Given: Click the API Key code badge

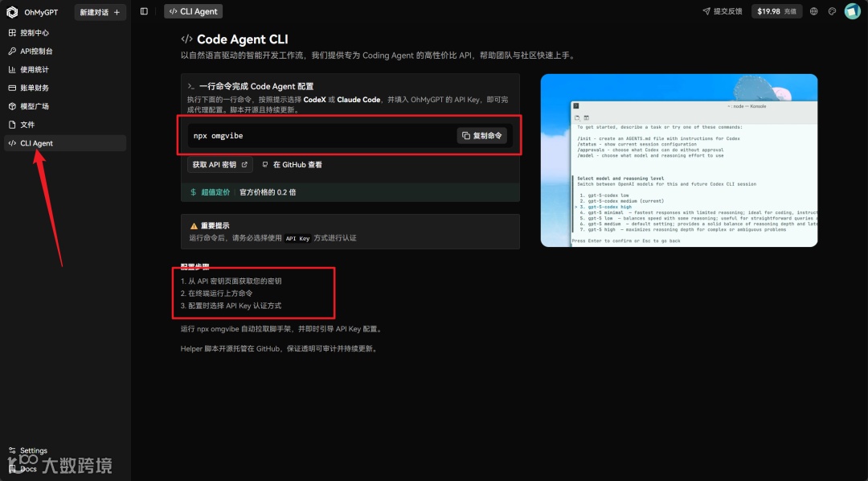Looking at the screenshot, I should (x=297, y=238).
